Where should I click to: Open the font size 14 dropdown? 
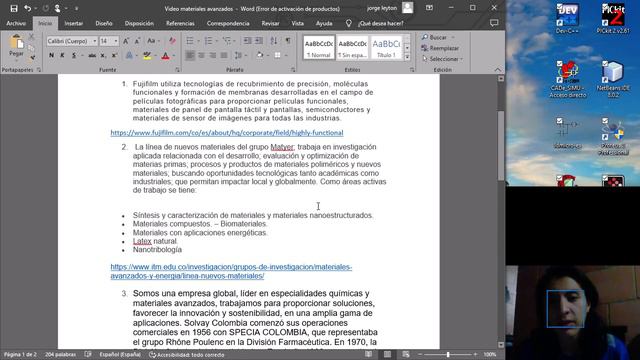coord(116,41)
